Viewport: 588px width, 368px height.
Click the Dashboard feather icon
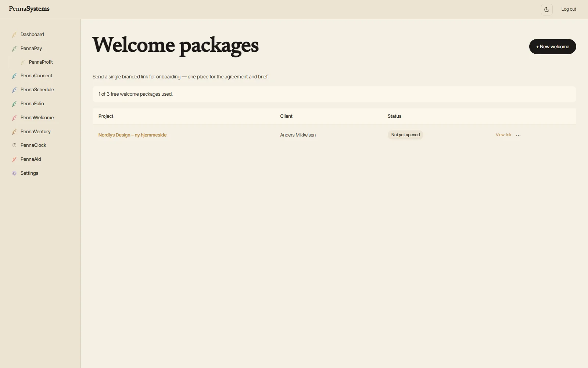tap(14, 35)
